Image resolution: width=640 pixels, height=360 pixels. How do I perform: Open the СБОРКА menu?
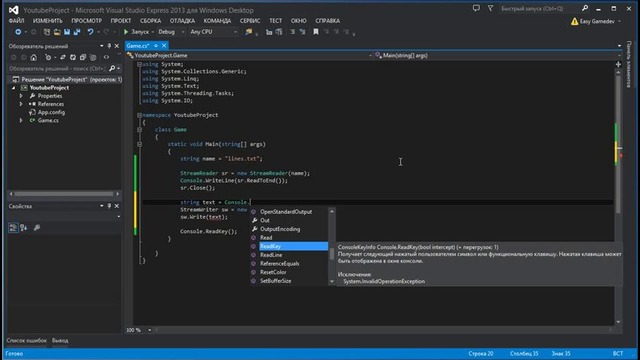(x=151, y=20)
